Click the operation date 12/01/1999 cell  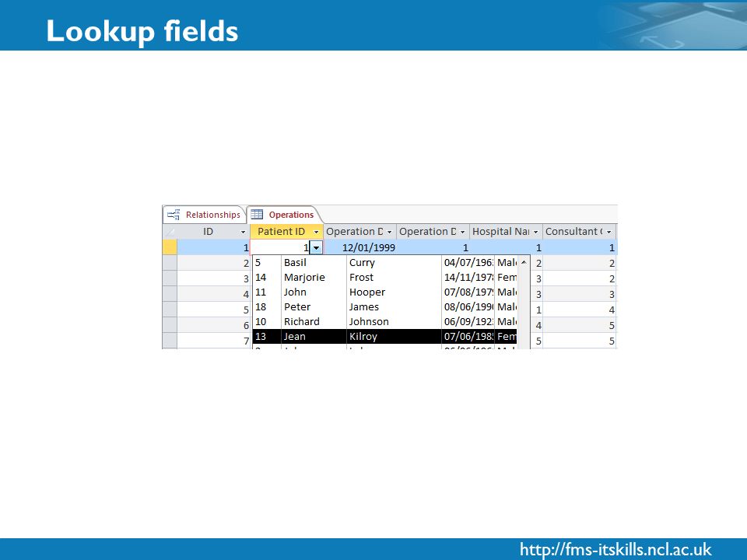[x=359, y=247]
